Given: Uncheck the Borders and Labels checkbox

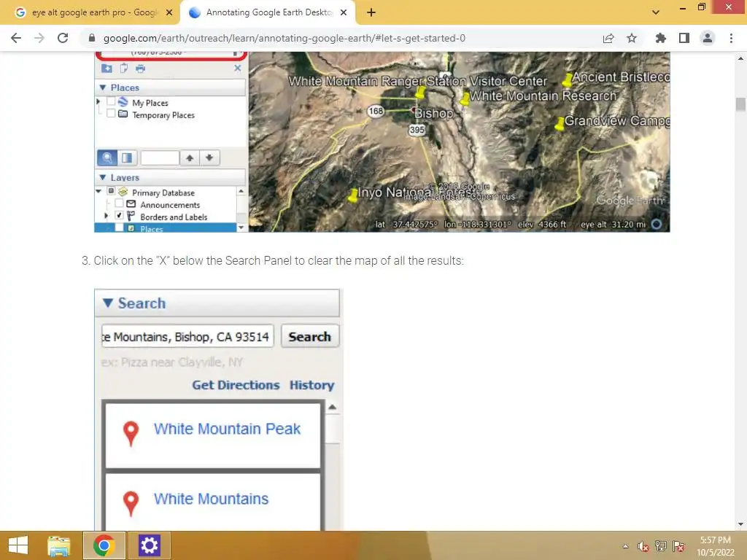Looking at the screenshot, I should point(119,215).
